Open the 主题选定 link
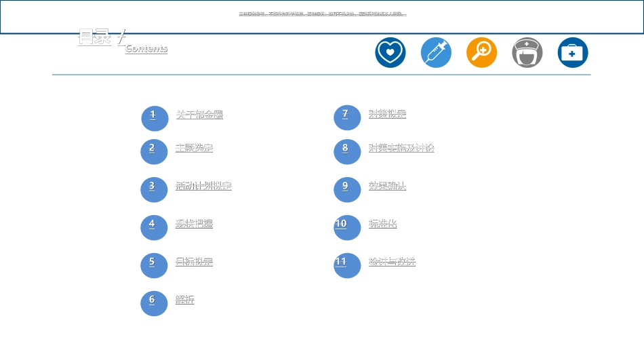 195,148
